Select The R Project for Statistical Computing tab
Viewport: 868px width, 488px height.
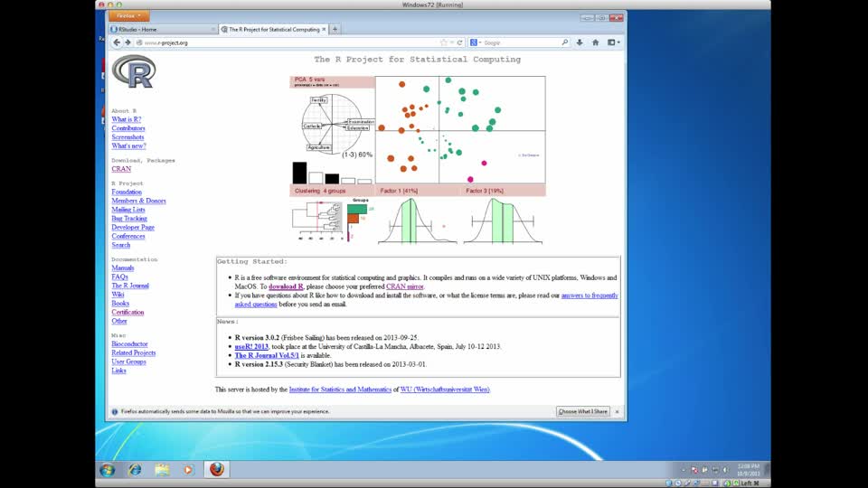[x=273, y=29]
